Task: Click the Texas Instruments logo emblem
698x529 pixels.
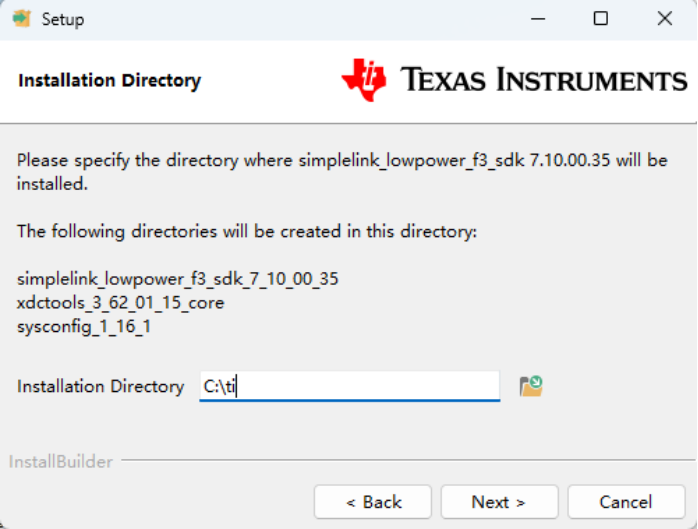Action: pyautogui.click(x=364, y=81)
